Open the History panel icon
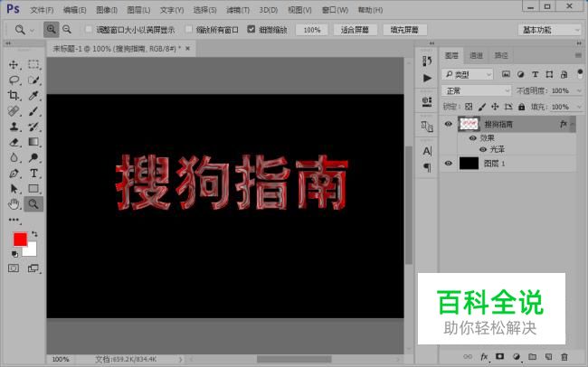Viewport: 588px width, 367px height. [x=427, y=61]
